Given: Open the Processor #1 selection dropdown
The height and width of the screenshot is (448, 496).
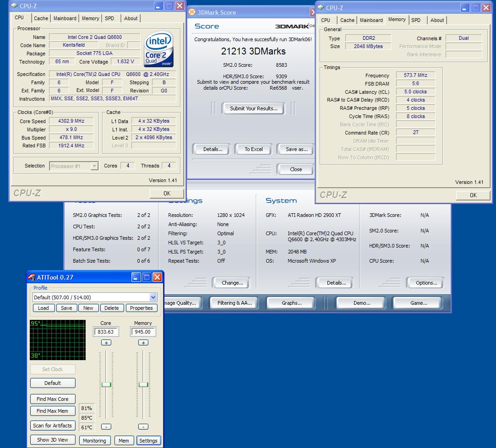Looking at the screenshot, I should (x=94, y=166).
